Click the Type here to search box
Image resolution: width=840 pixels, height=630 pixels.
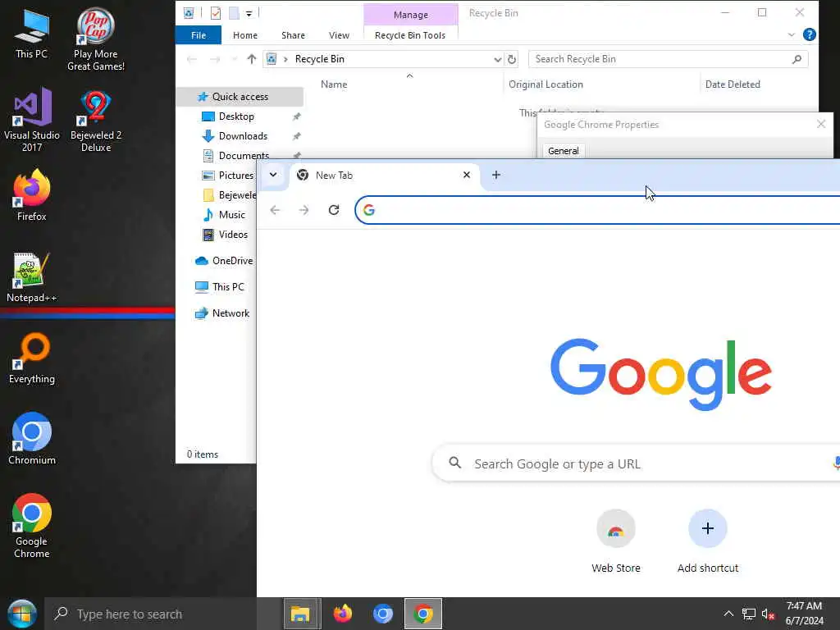(x=151, y=614)
